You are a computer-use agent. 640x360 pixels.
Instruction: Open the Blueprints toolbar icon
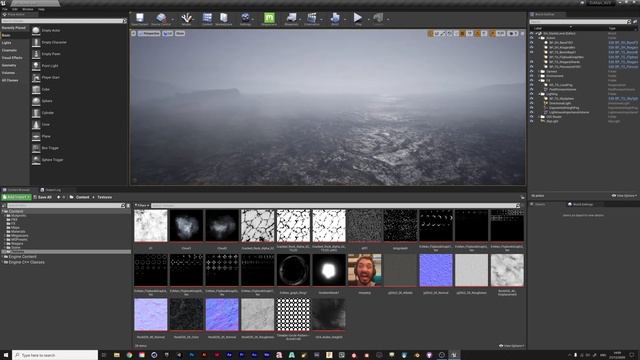click(291, 18)
